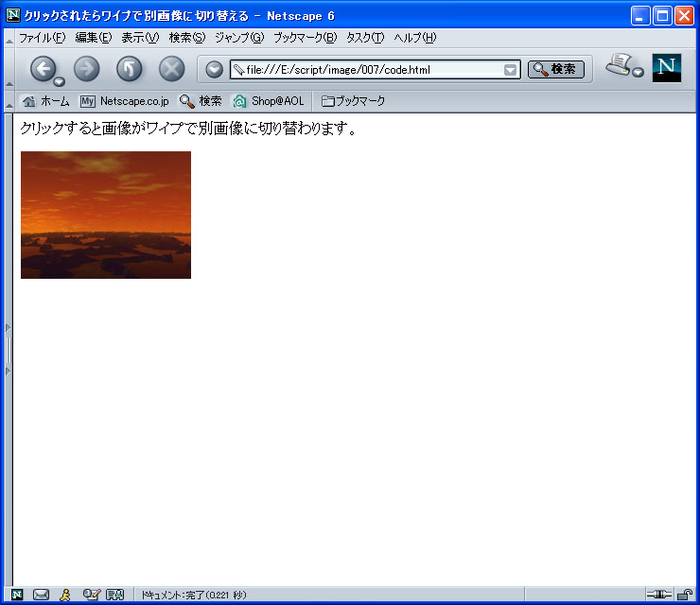Image resolution: width=700 pixels, height=605 pixels.
Task: Open the ヘルプ(H) menu
Action: [x=414, y=38]
